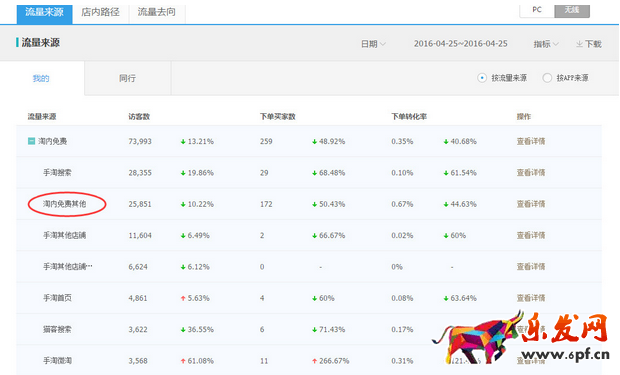Click the date range 2016-04-25~2016-04-25
Viewport: 620px width, 375px height.
coord(460,44)
